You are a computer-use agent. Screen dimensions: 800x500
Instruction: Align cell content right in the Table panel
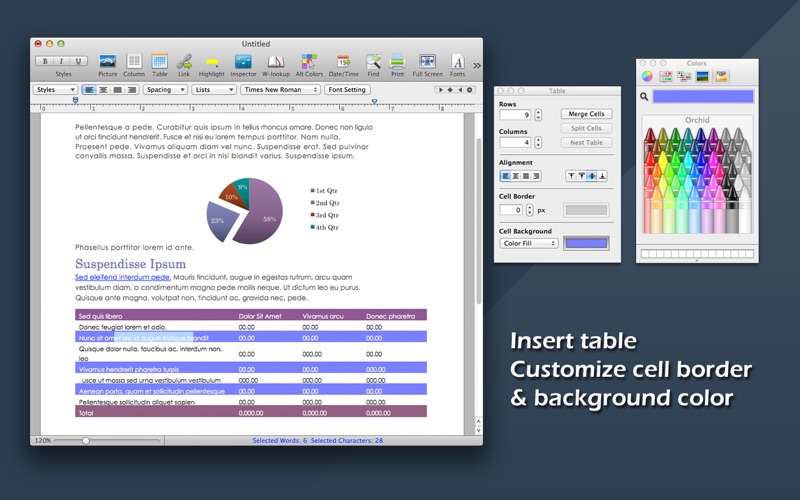[x=536, y=176]
